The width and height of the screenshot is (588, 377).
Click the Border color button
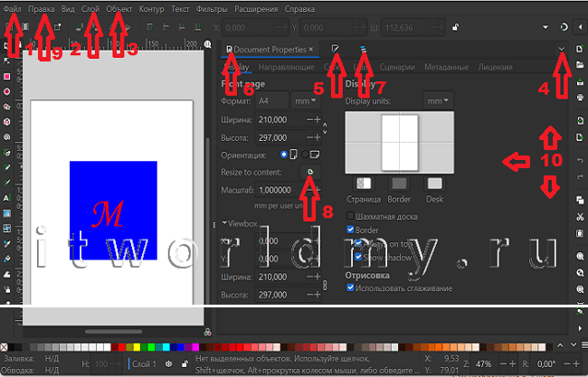point(399,184)
